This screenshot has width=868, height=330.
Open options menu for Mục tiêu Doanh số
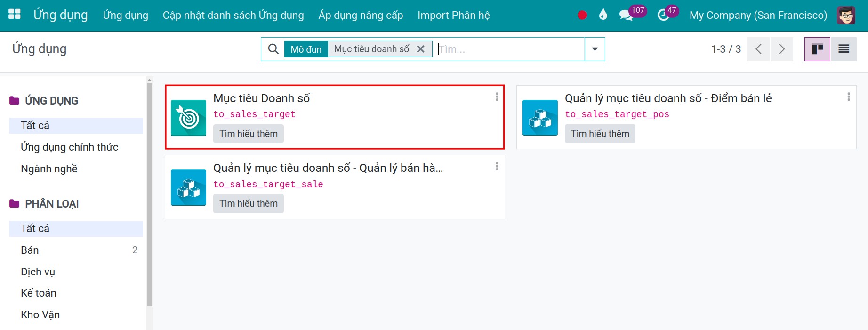pyautogui.click(x=497, y=97)
